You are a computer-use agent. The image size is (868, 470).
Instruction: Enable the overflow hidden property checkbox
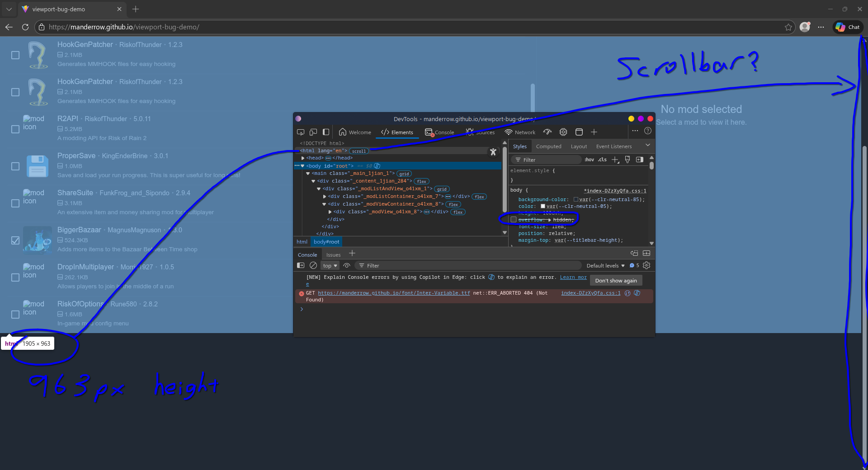pyautogui.click(x=514, y=220)
